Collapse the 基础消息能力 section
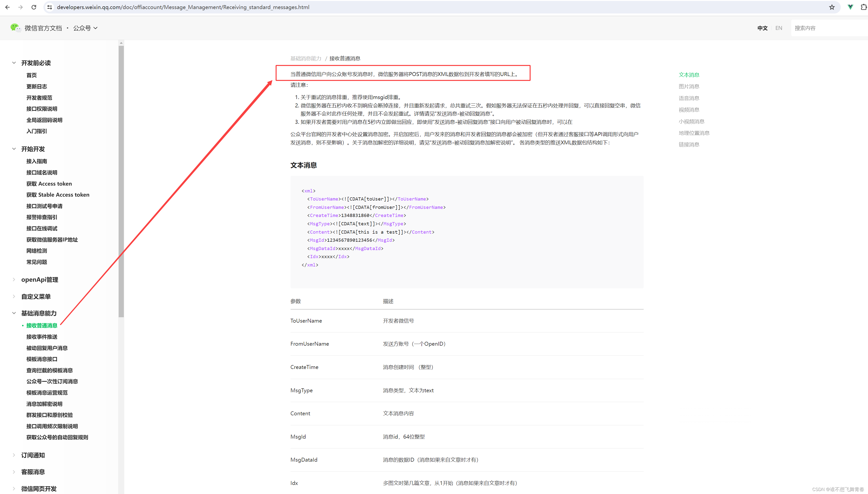Image resolution: width=868 pixels, height=494 pixels. (14, 313)
